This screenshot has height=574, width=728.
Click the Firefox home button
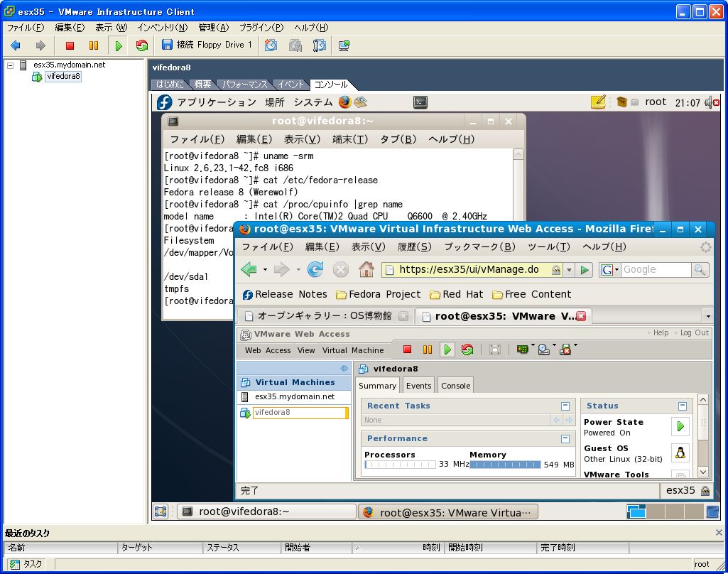tap(366, 269)
